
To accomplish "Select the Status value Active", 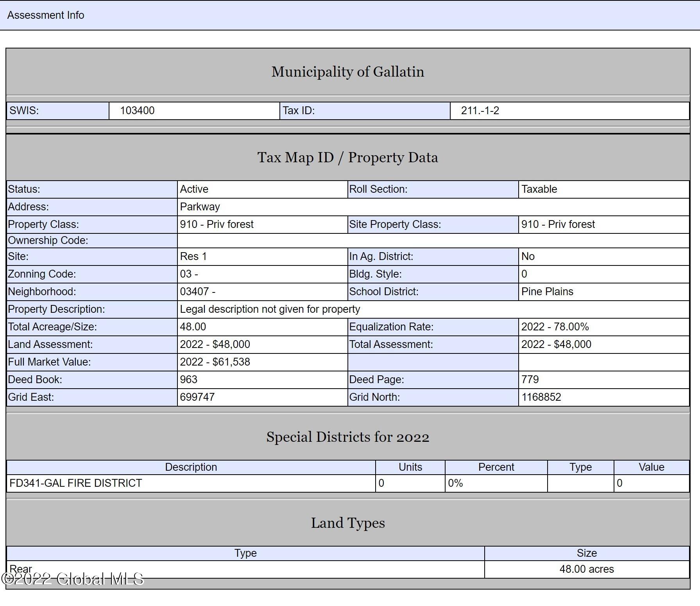I will pyautogui.click(x=194, y=189).
